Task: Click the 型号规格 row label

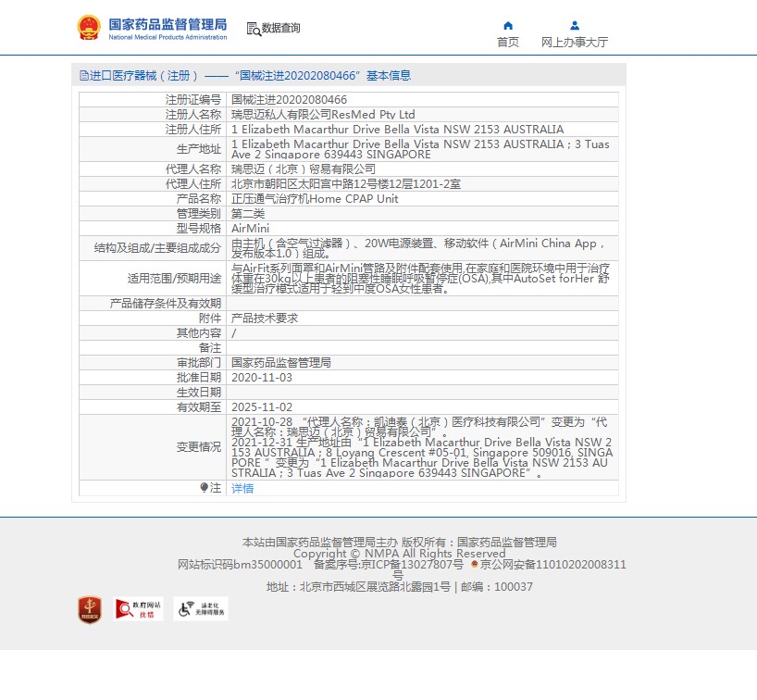Action: coord(198,229)
